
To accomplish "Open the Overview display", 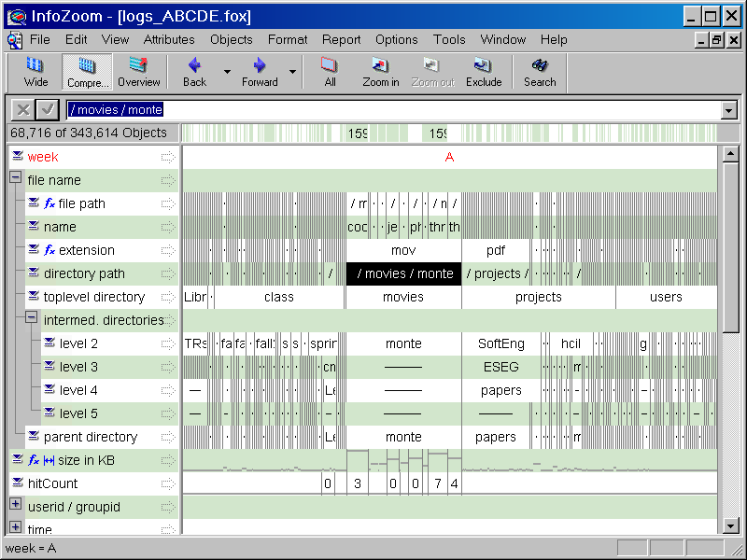I will [x=138, y=72].
